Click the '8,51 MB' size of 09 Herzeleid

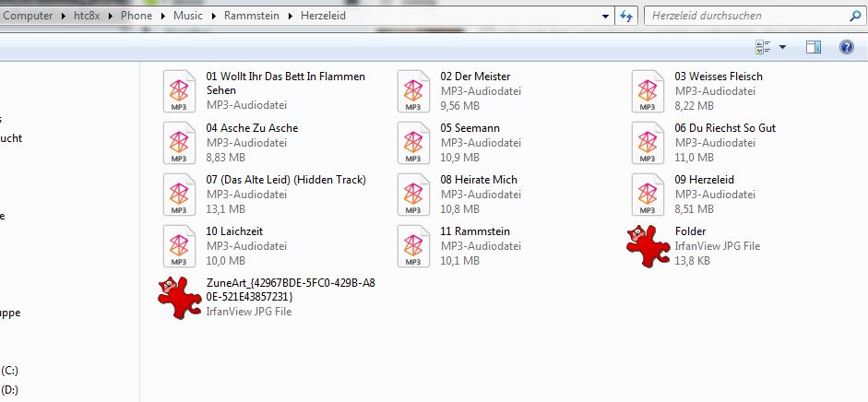click(x=695, y=209)
